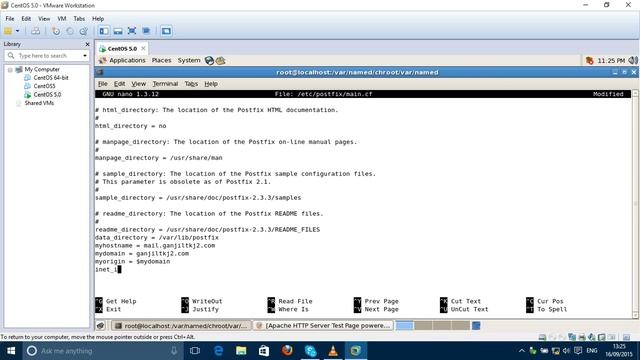This screenshot has width=640, height=360.
Task: Click the GNOME volume speaker icon
Action: (x=633, y=60)
